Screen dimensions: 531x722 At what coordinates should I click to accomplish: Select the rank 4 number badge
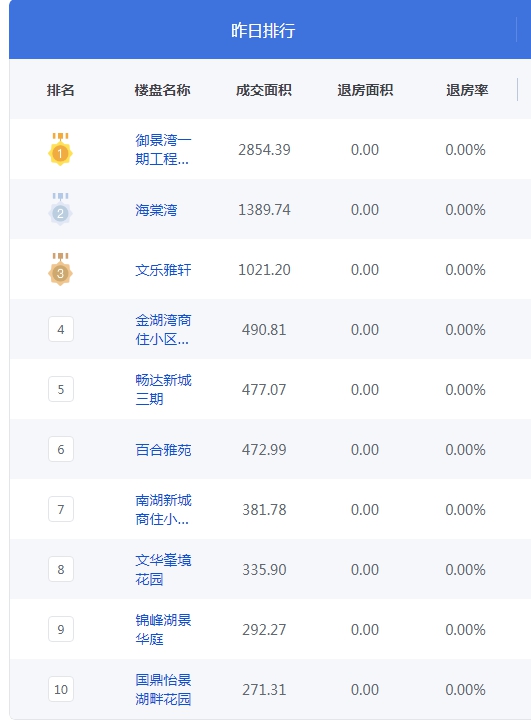[61, 329]
